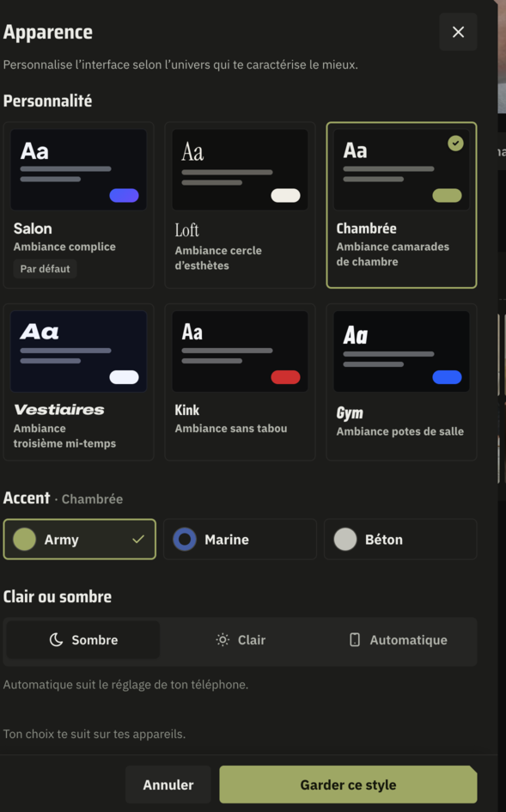Click 'Ton choix te suit sur tes appareils.'

(94, 734)
